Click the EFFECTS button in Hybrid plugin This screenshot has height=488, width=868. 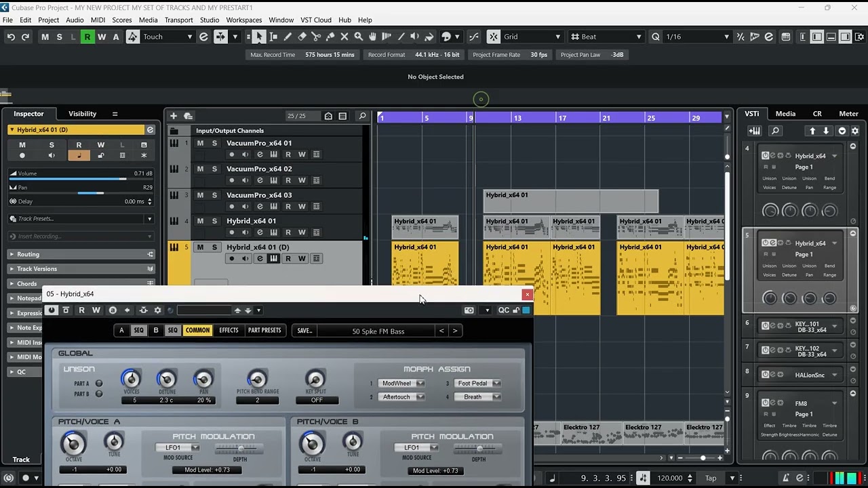point(229,331)
